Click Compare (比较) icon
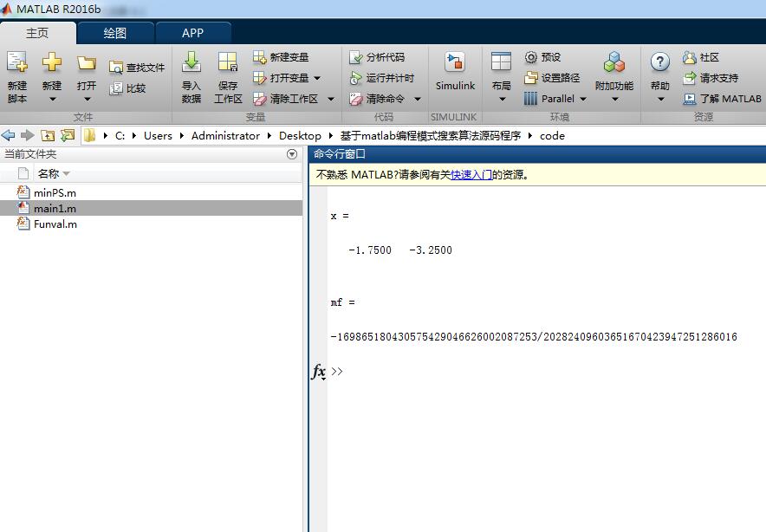Screen dimensions: 766x532 pyautogui.click(x=116, y=88)
